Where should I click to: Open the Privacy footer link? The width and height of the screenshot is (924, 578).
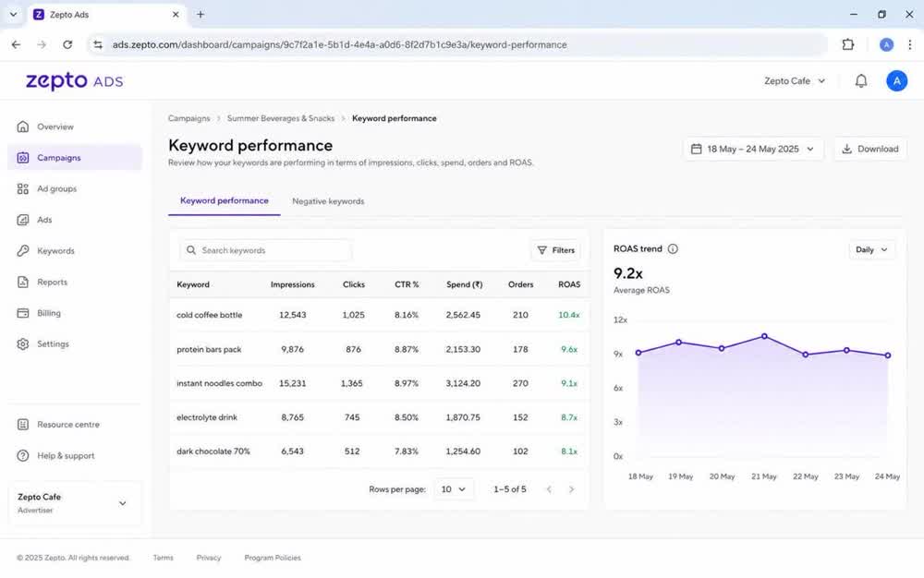click(209, 558)
